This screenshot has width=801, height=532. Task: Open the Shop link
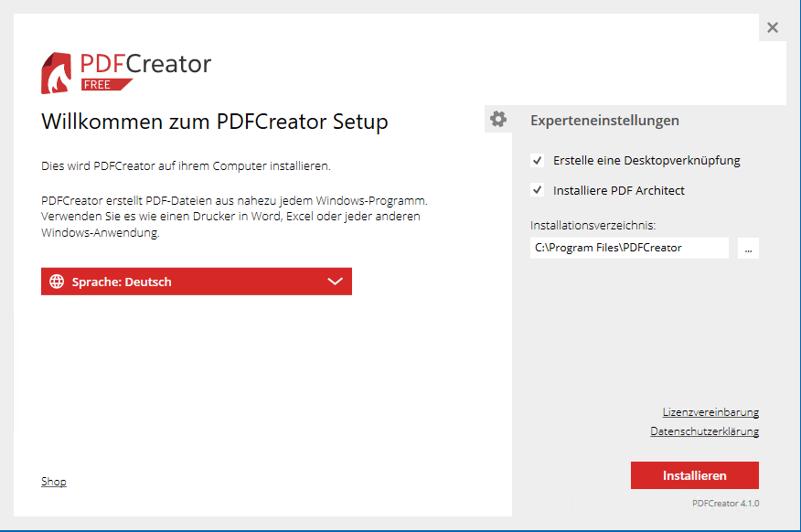point(54,482)
